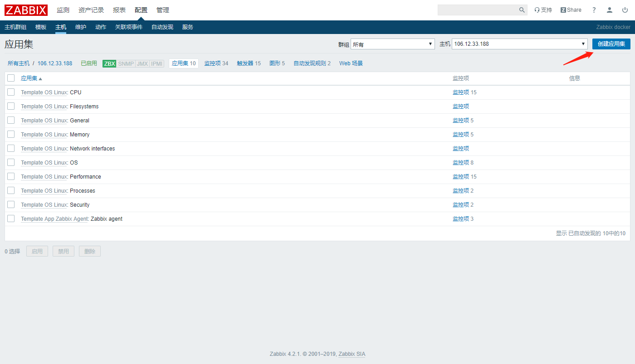The width and height of the screenshot is (635, 364).
Task: Open the 支持 support link
Action: (x=543, y=10)
